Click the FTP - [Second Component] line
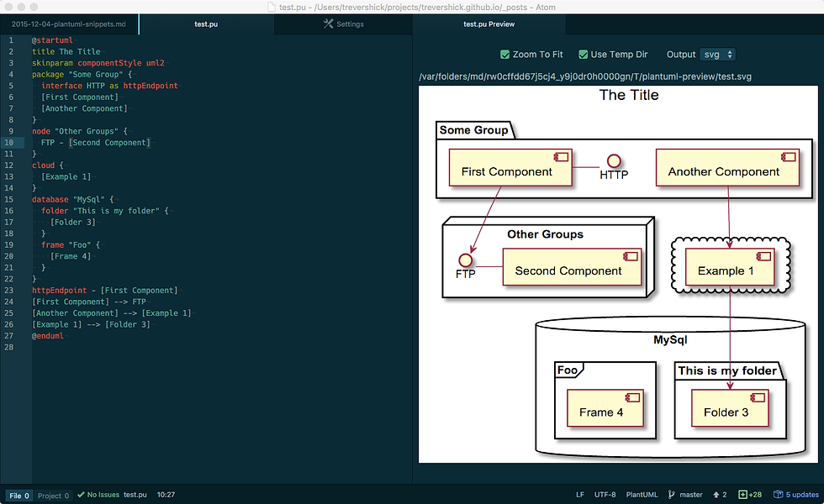824x504 pixels. coord(96,143)
